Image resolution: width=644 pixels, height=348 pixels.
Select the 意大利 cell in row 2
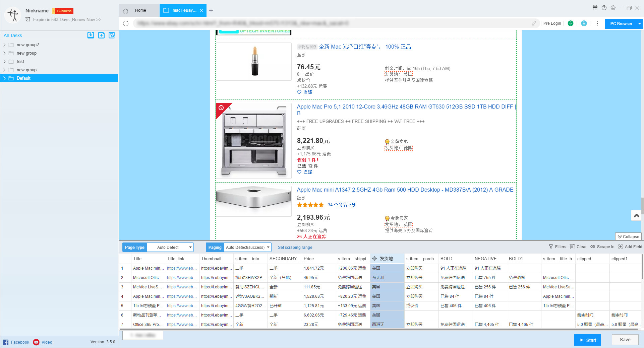pos(387,278)
